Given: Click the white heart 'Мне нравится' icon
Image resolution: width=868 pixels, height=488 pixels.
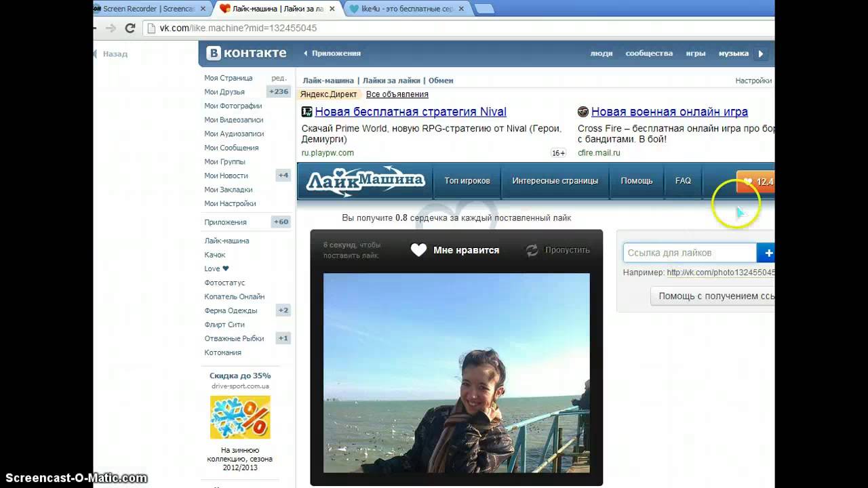Looking at the screenshot, I should click(418, 250).
